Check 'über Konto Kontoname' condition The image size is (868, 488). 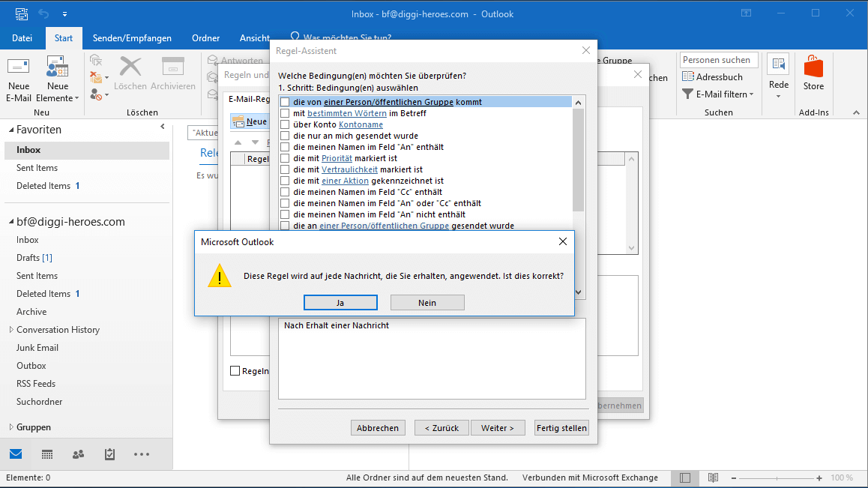click(285, 124)
